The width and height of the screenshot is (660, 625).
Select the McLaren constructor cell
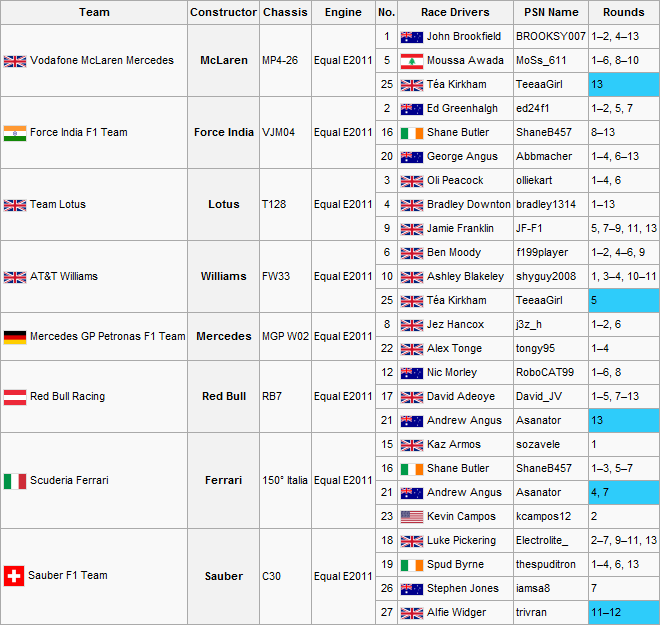[224, 61]
